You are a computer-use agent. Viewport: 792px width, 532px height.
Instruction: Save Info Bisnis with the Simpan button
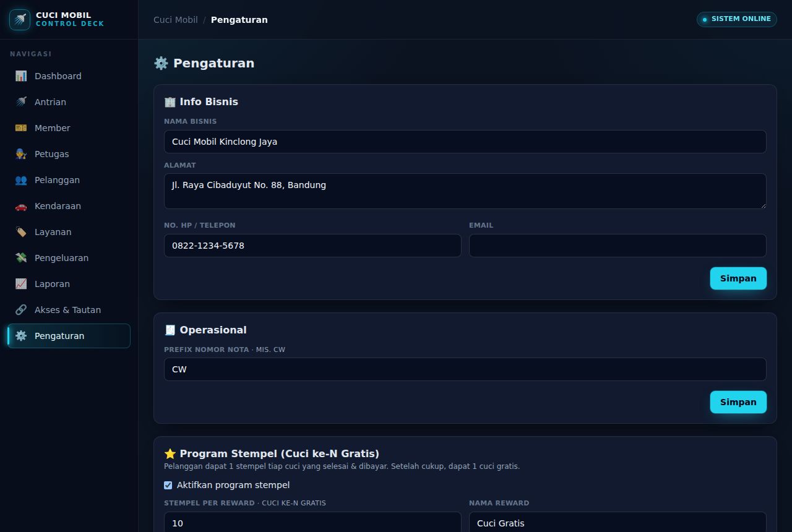point(738,278)
